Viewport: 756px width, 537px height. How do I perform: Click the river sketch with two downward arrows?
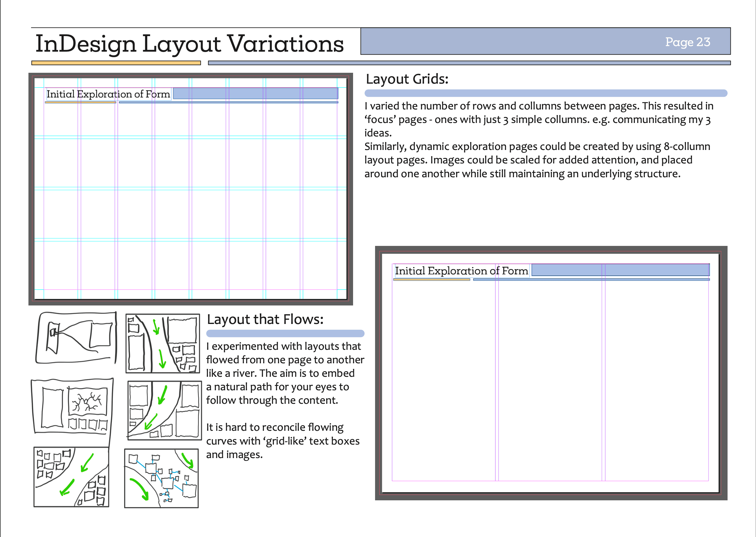163,344
